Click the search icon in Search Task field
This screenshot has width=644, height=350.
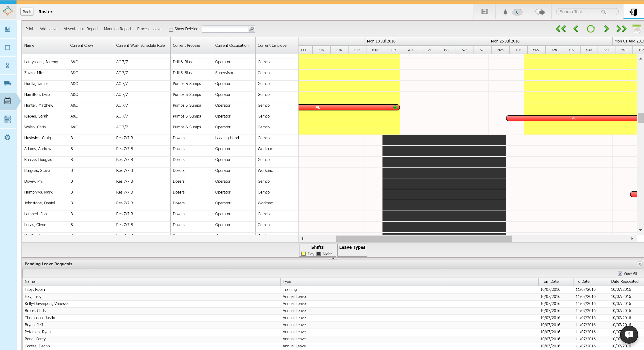click(603, 12)
